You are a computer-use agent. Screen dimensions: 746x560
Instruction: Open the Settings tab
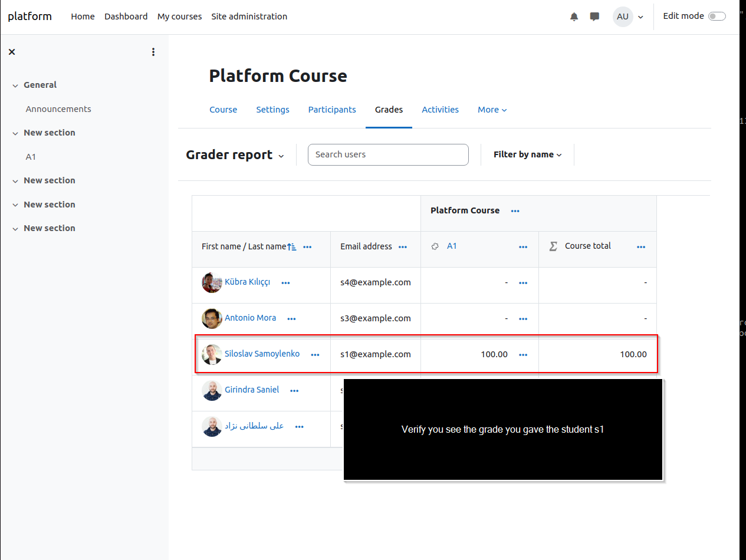[272, 110]
